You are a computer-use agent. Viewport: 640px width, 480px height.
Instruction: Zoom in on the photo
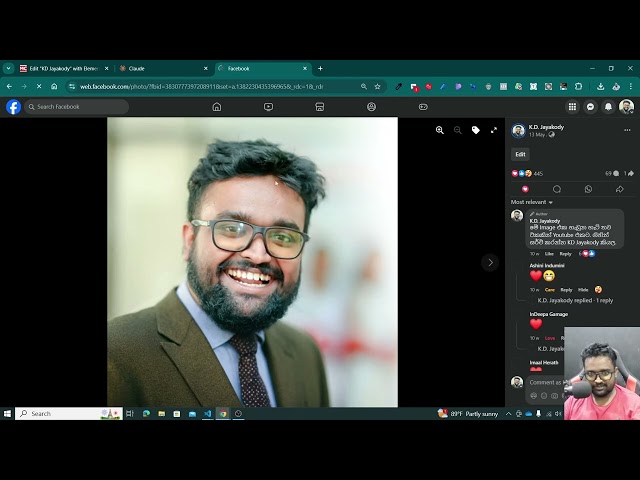click(440, 130)
